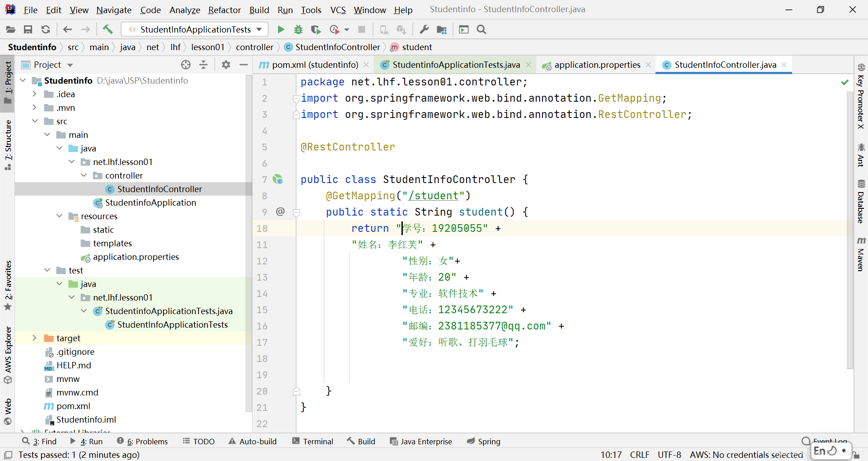Select pom.xml in project tree
This screenshot has height=461, width=868.
[73, 406]
